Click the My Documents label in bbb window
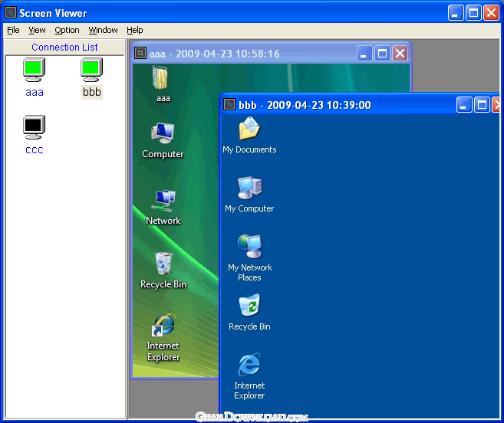 (249, 149)
